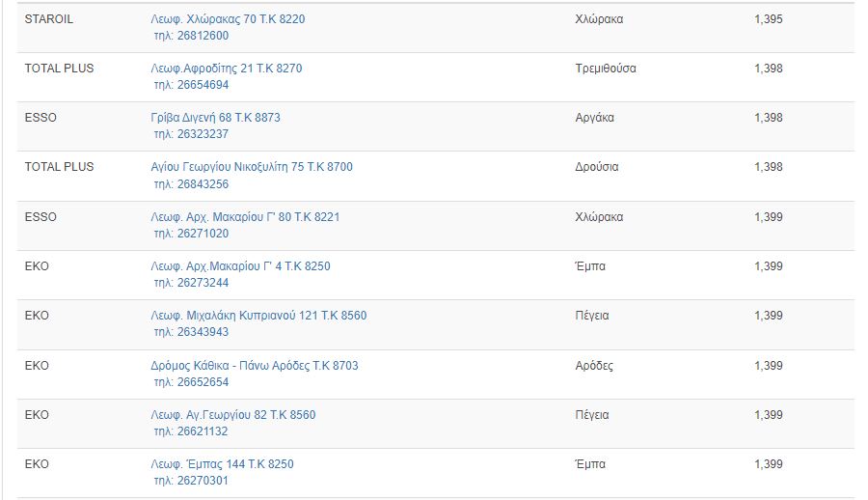Select phone number τηλ: 26270301
Screen dimensions: 868x500
191,481
